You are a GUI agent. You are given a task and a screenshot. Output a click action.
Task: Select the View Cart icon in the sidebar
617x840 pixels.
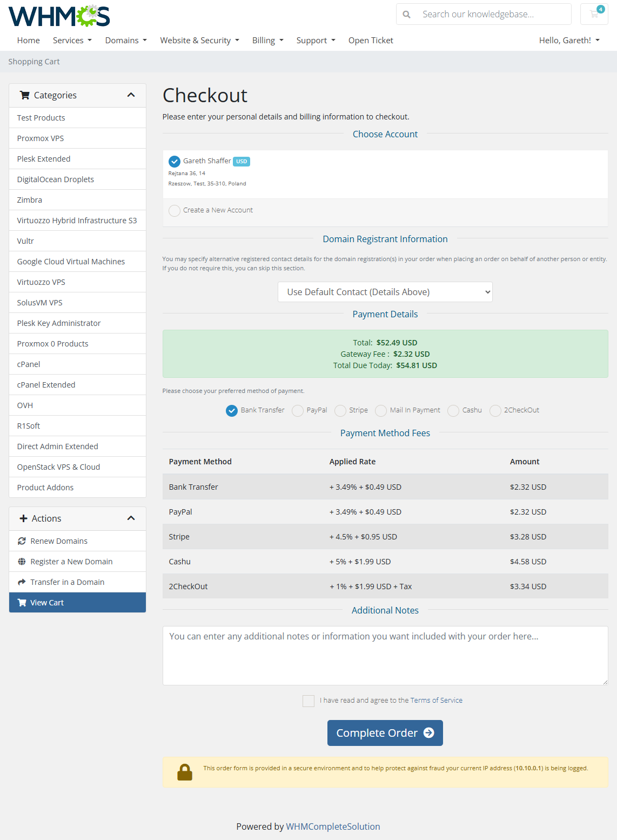(x=22, y=602)
